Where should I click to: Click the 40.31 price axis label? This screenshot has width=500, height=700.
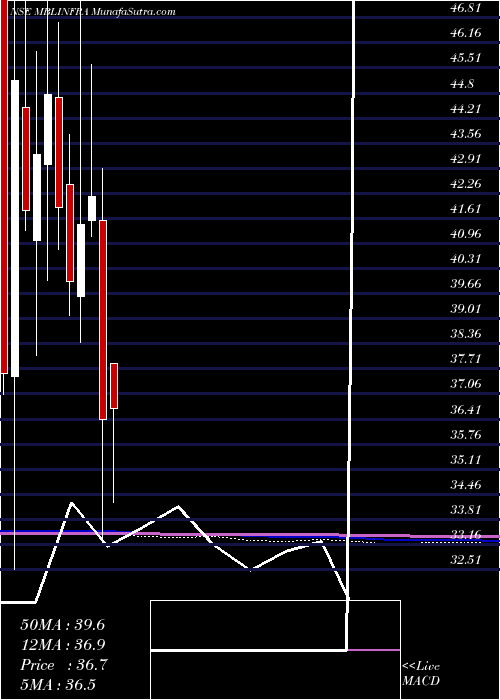click(466, 258)
